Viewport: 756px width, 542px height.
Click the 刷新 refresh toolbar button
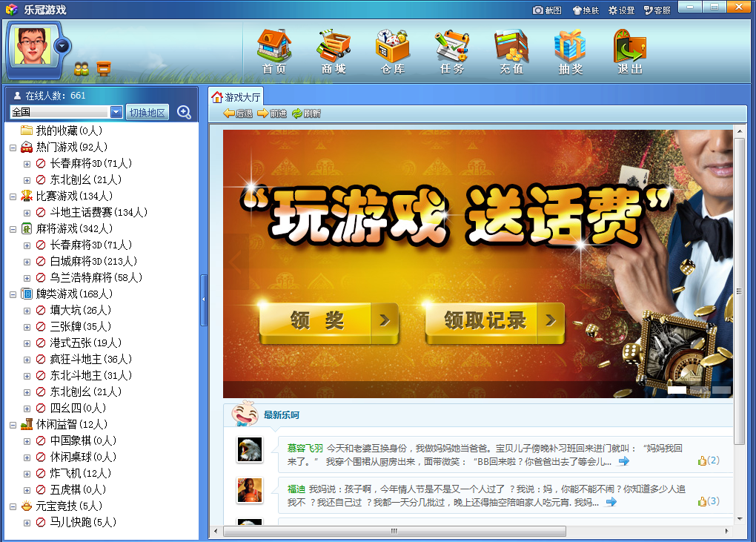(306, 113)
